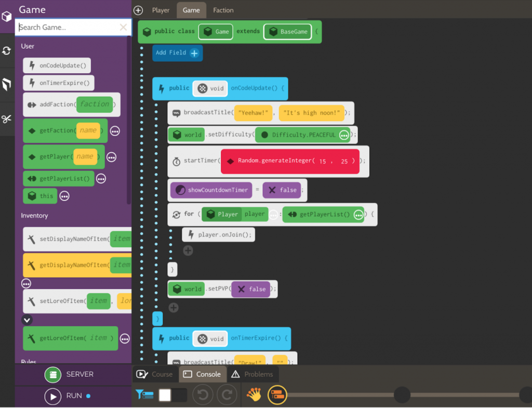Click the orange blocks view icon
This screenshot has height=408, width=532.
pos(277,395)
